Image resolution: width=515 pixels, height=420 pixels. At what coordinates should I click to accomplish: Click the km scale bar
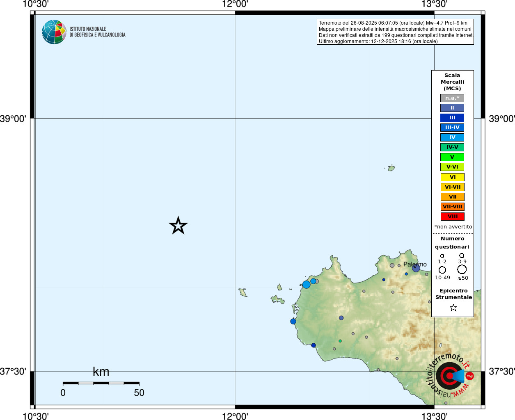101,383
